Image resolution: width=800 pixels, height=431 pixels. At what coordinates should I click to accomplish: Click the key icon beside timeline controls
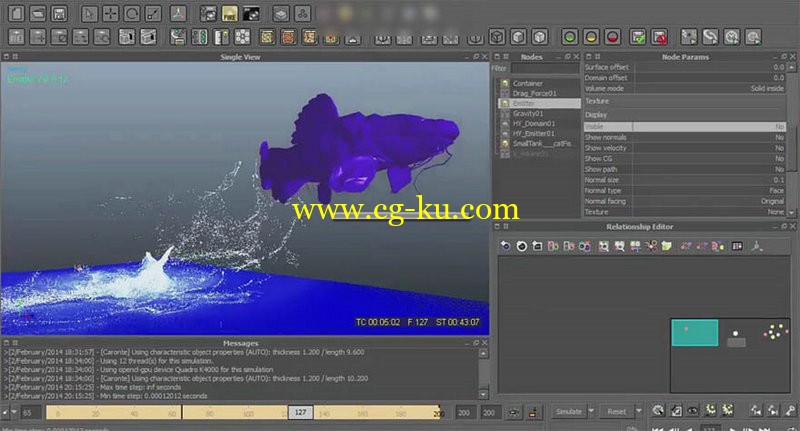click(x=790, y=410)
